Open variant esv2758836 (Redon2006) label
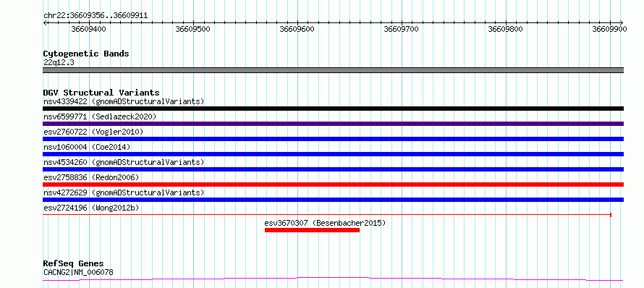644x288 pixels. pos(91,177)
